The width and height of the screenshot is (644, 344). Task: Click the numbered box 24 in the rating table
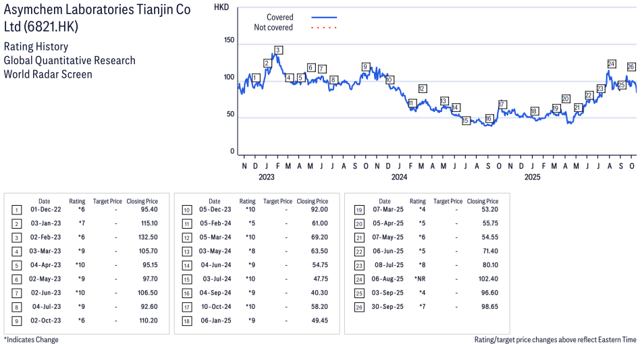356,279
